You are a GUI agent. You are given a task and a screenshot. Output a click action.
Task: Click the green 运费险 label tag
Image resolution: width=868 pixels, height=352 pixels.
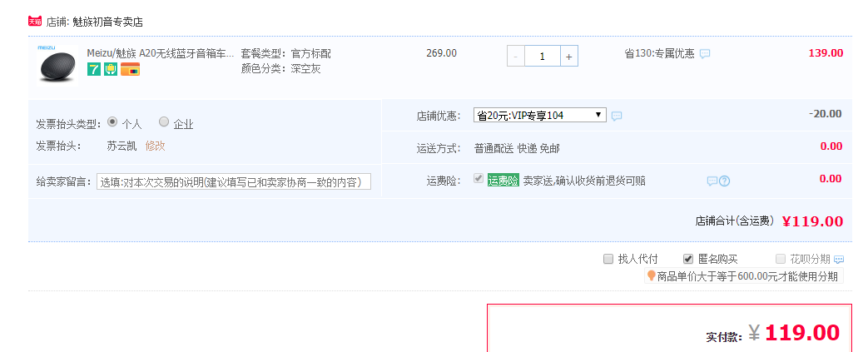pos(503,181)
